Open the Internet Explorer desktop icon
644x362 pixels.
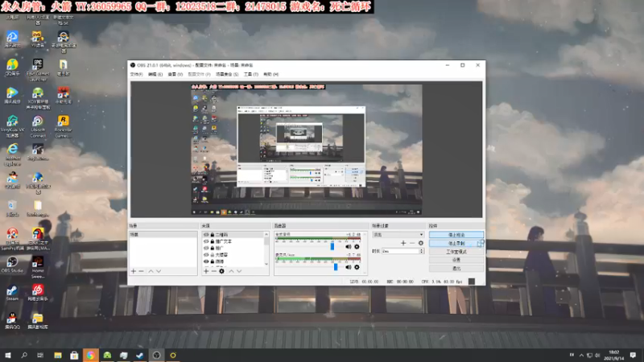pos(12,154)
